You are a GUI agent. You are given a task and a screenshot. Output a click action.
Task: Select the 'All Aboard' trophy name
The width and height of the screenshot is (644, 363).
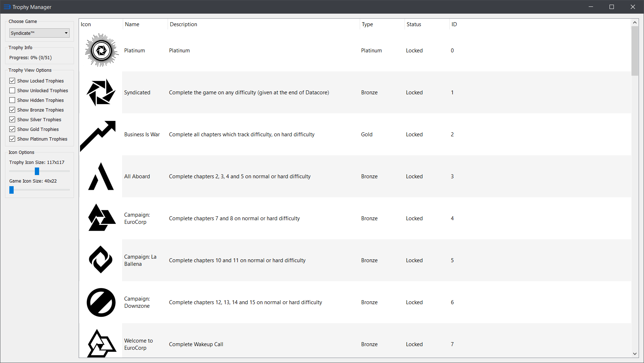tap(137, 176)
